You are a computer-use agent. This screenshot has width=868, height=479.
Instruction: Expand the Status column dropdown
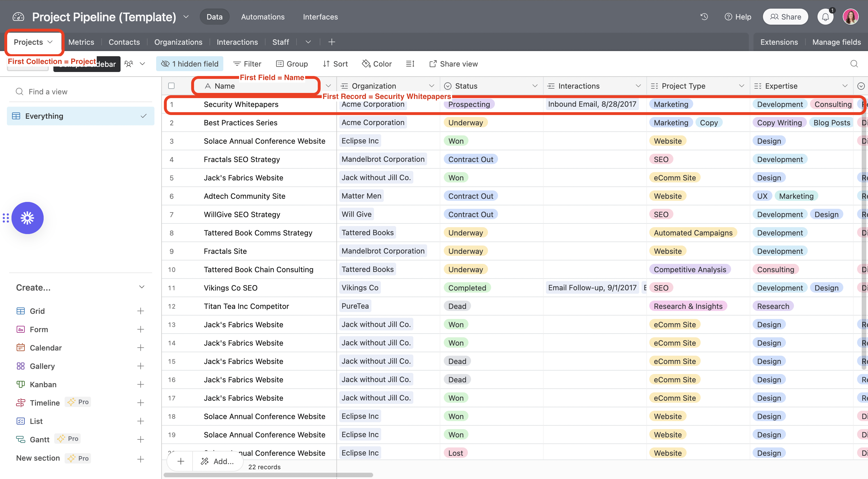(x=535, y=86)
